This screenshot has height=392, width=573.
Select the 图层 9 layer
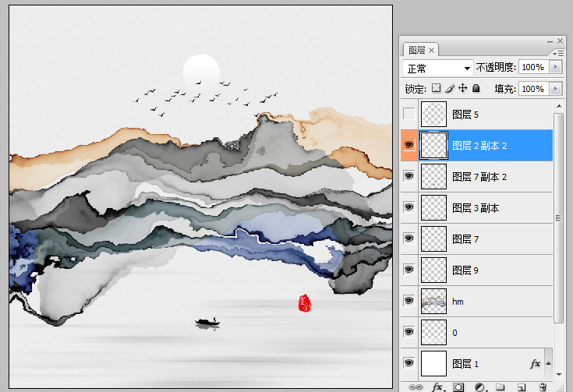click(x=465, y=270)
